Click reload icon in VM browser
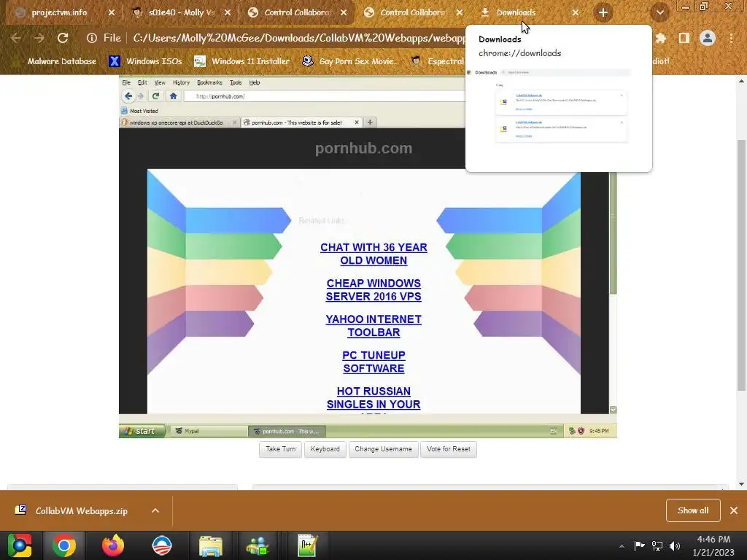The image size is (747, 560). point(155,96)
